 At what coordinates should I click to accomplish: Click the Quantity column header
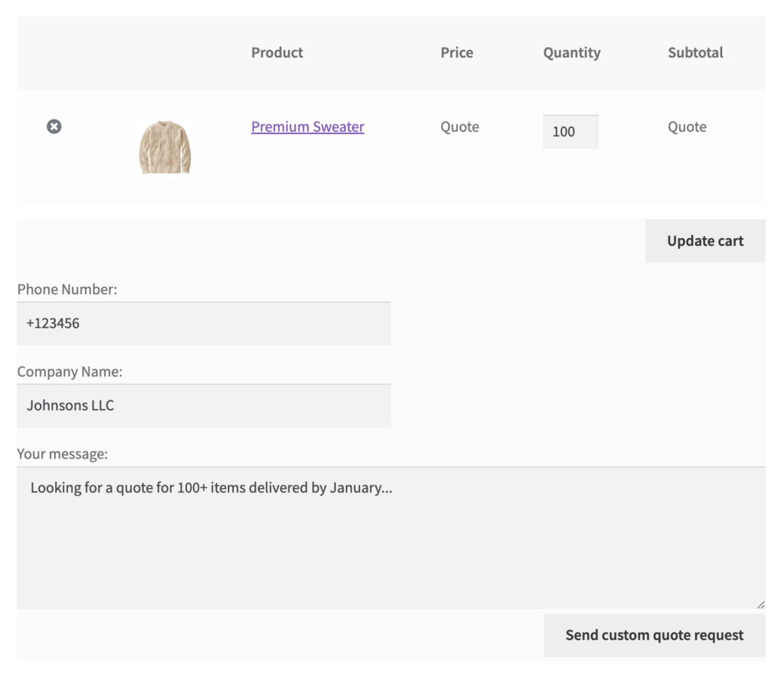point(572,53)
